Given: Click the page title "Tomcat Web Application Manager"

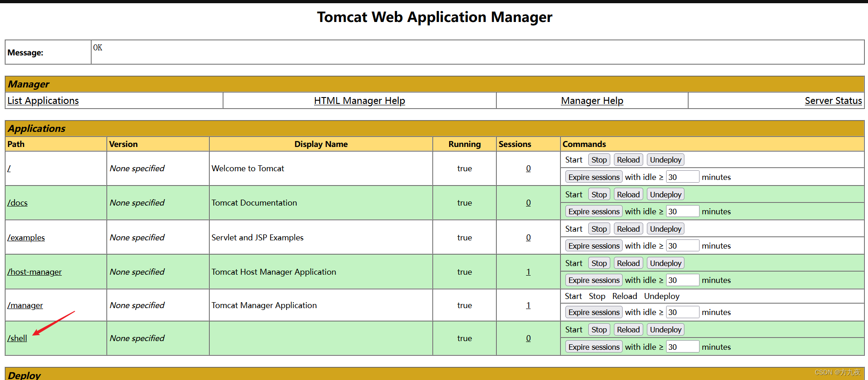Looking at the screenshot, I should 434,17.
